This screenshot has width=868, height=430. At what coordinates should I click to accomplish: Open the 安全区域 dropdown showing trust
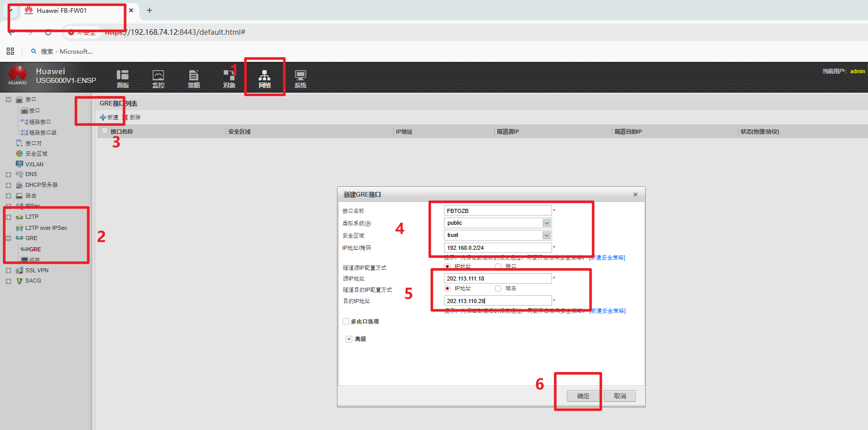pos(546,235)
